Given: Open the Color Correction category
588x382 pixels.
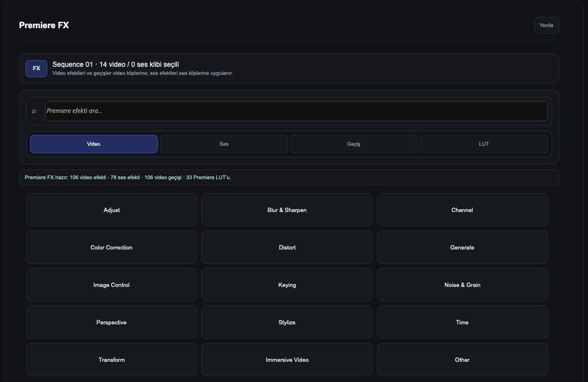Looking at the screenshot, I should (x=111, y=247).
